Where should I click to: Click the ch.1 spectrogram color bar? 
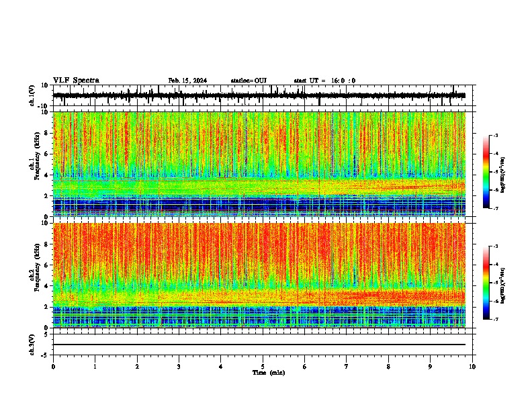pyautogui.click(x=486, y=172)
